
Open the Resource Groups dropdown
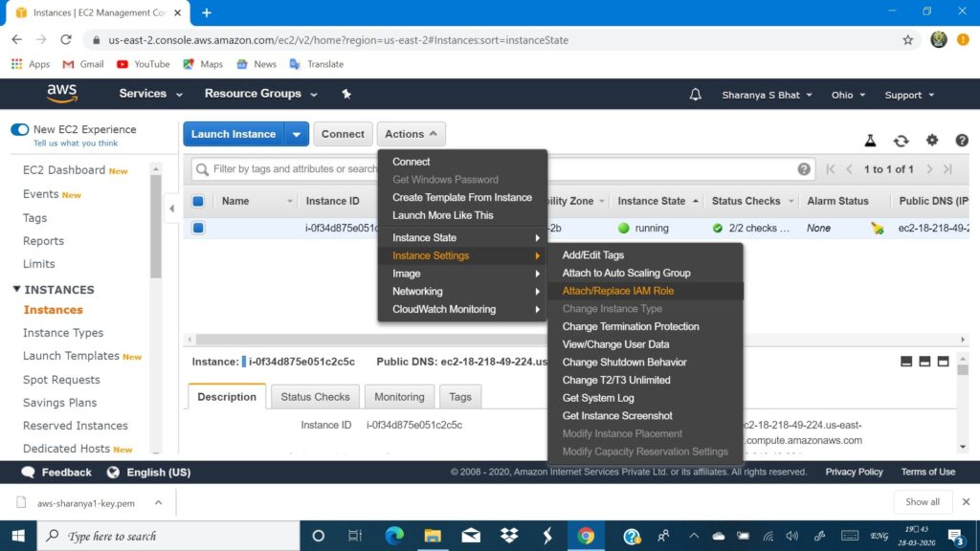point(260,94)
